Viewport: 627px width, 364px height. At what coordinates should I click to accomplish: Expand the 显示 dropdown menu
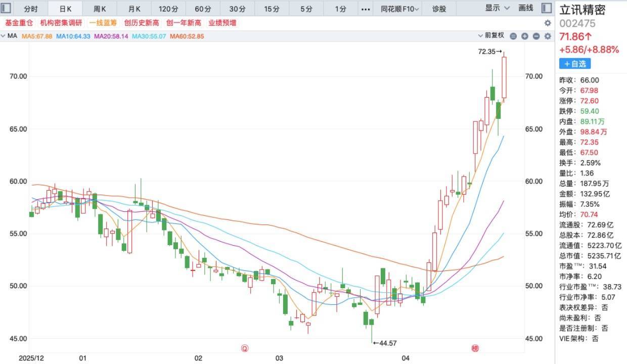point(498,8)
